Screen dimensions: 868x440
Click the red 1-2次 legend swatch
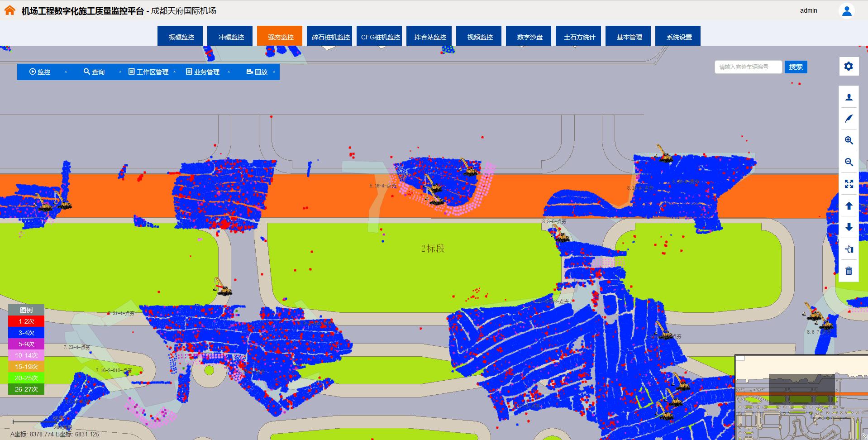tap(26, 321)
